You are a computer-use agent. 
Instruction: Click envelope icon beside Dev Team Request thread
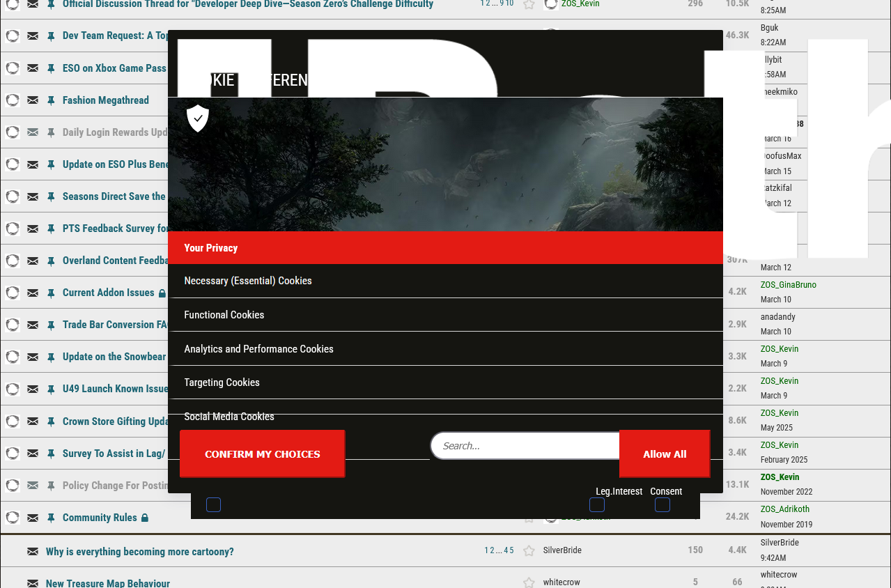click(x=33, y=36)
